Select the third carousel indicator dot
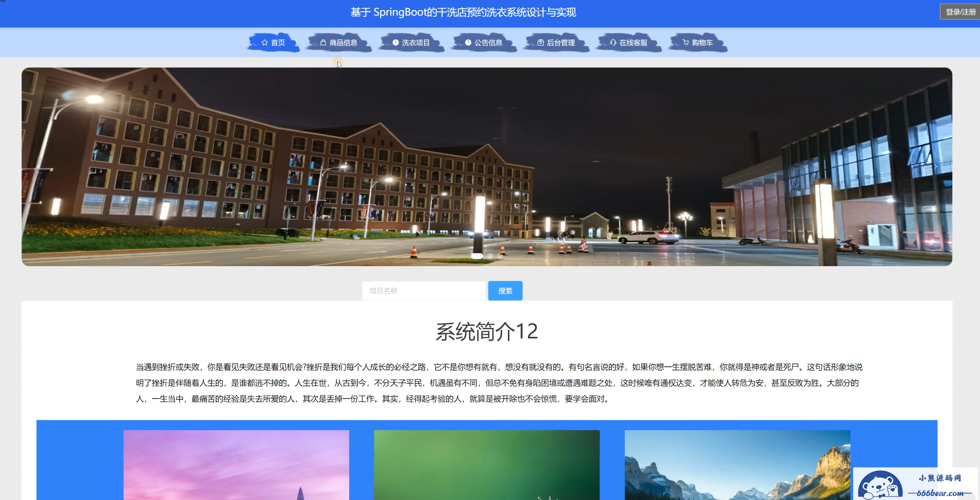 pos(500,256)
